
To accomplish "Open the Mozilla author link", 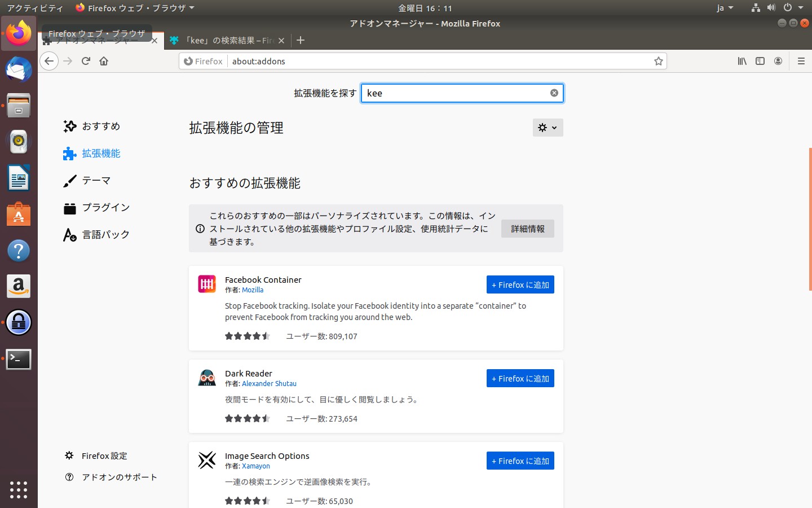I will (253, 290).
